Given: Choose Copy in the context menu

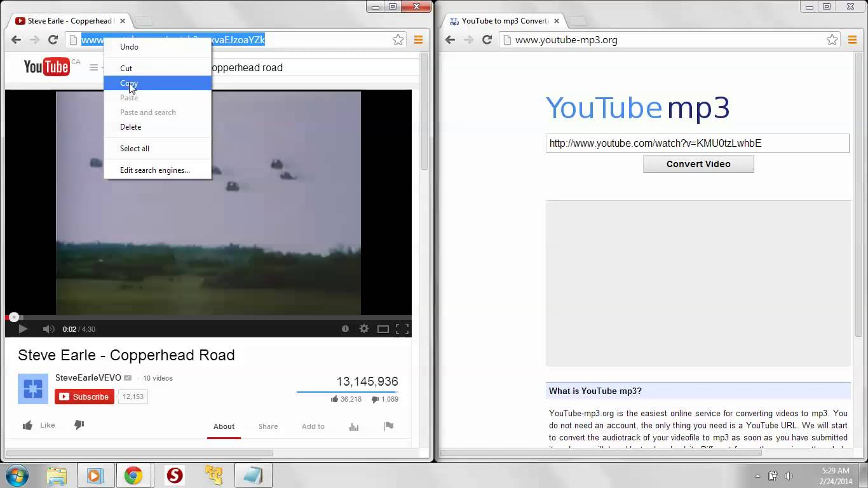Looking at the screenshot, I should coord(158,83).
